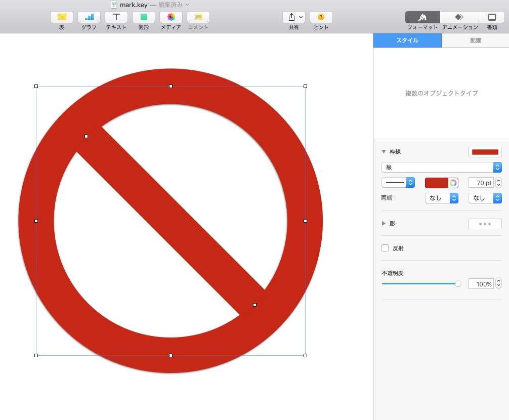509x420 pixels.
Task: Open the first 両端 endpoint dropdown
Action: coord(442,198)
